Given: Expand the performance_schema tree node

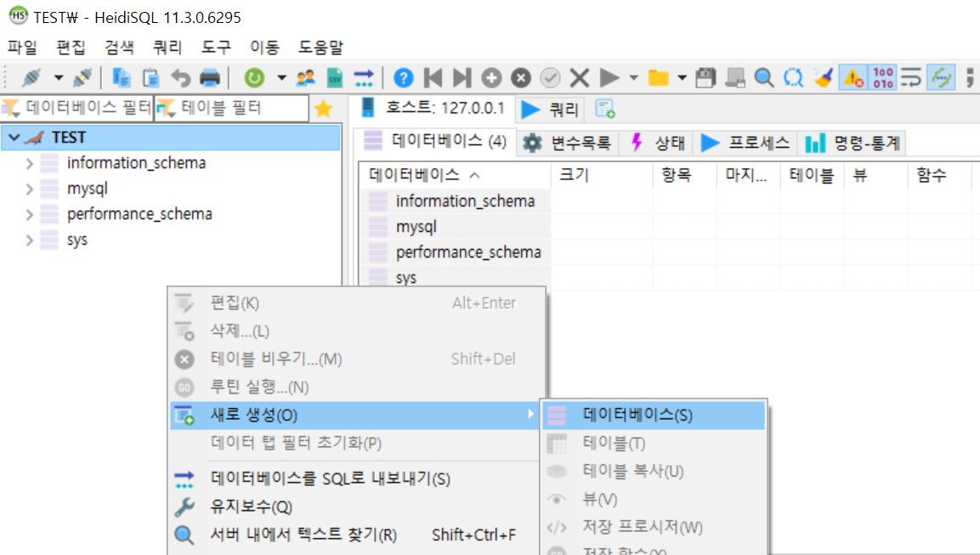Looking at the screenshot, I should [x=30, y=215].
